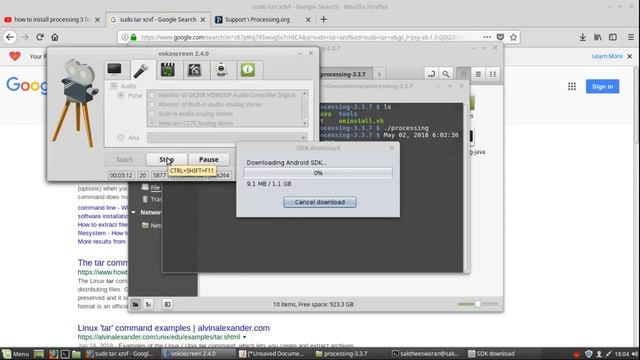Select vokoscreen microphone audio tab

[141, 70]
